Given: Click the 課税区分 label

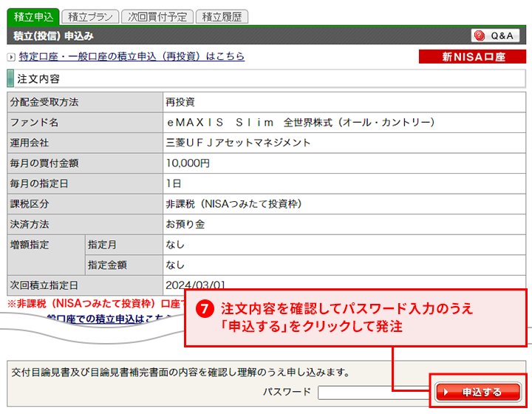Looking at the screenshot, I should (30, 204).
